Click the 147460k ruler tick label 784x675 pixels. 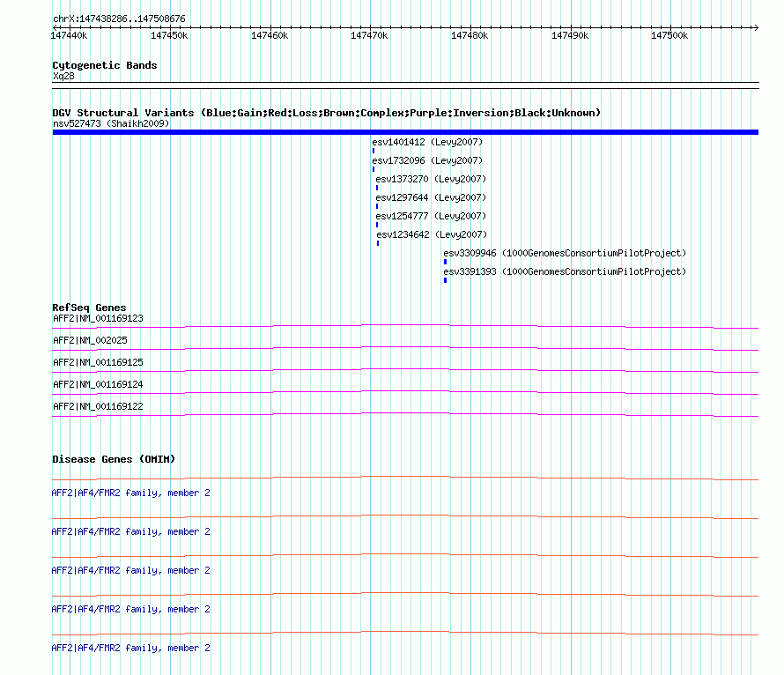pos(270,35)
